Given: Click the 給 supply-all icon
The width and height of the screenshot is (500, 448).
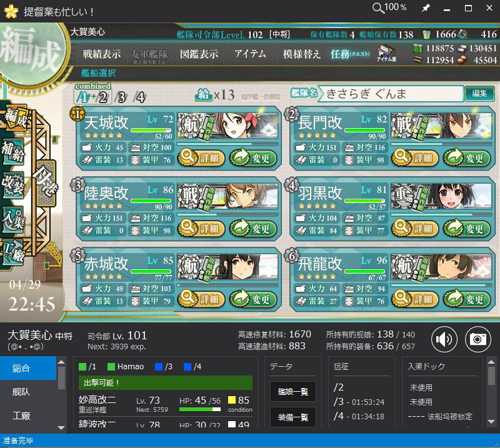Looking at the screenshot, I should click(x=204, y=95).
